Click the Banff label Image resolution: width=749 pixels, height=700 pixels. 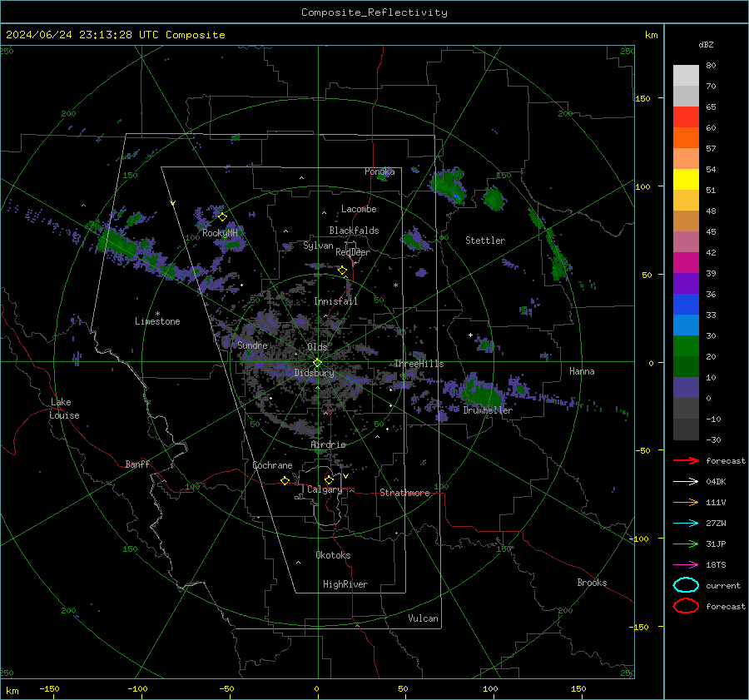coord(137,464)
